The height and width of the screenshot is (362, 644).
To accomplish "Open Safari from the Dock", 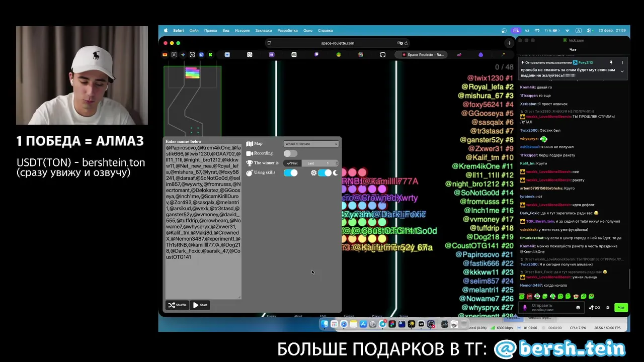I will pyautogui.click(x=344, y=324).
